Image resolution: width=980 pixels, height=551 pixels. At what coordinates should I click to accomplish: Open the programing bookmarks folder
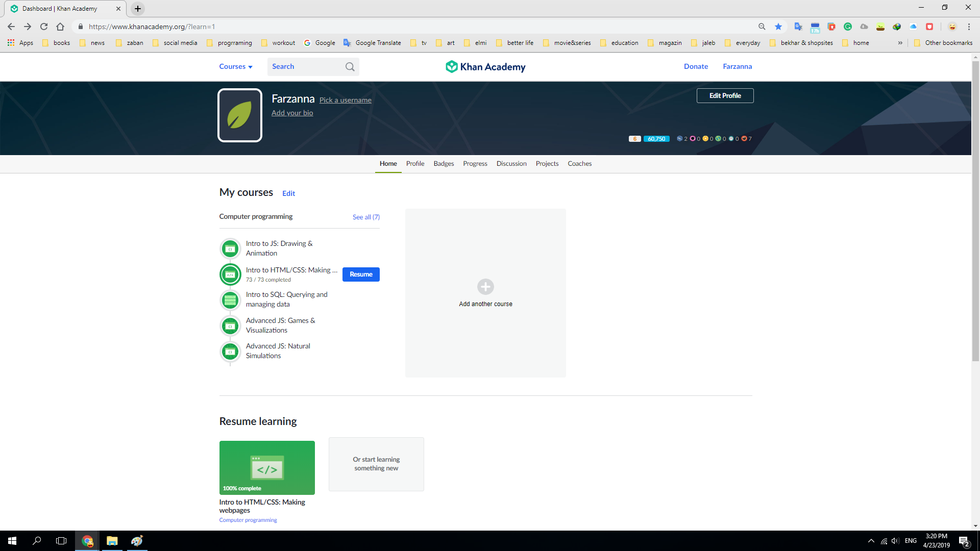[x=229, y=43]
